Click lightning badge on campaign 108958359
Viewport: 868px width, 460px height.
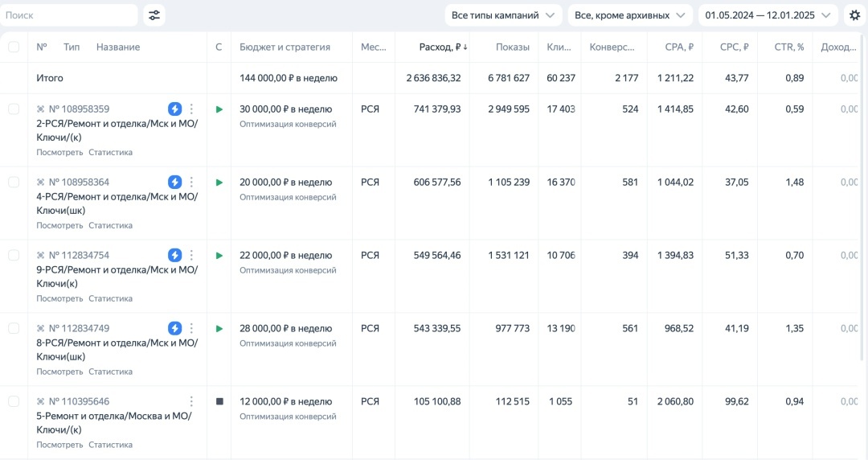click(174, 109)
